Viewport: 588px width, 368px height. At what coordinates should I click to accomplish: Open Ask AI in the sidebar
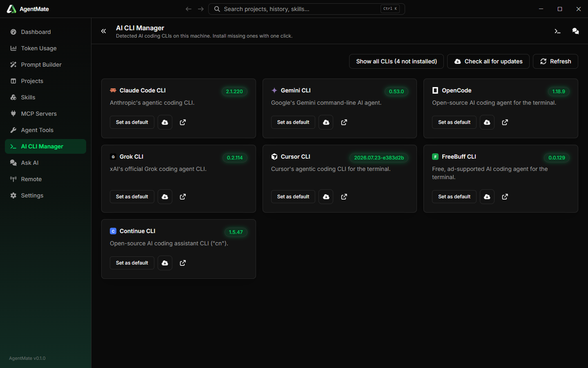(45, 163)
